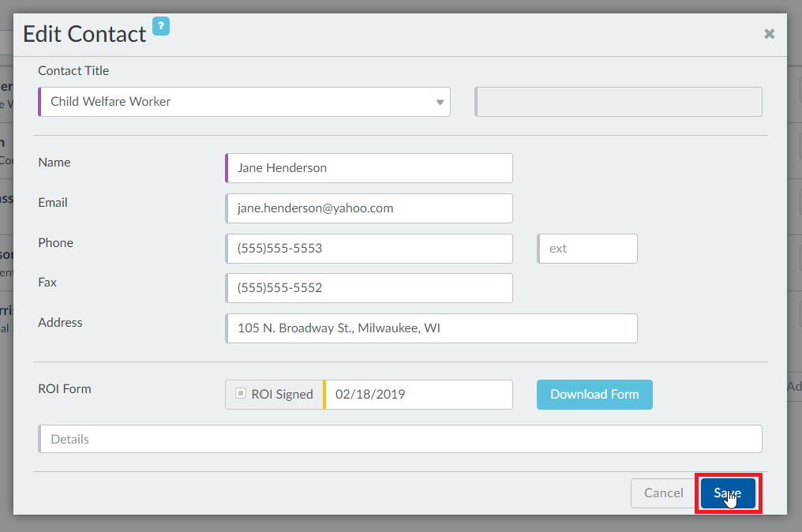Click the Edit Contact dialog title
Screen dimensions: 802x532
[x=84, y=34]
